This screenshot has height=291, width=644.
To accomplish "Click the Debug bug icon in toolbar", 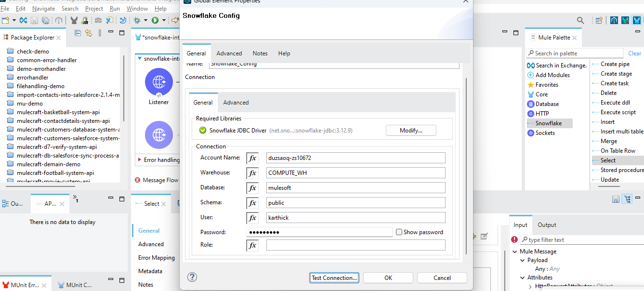I will [137, 20].
